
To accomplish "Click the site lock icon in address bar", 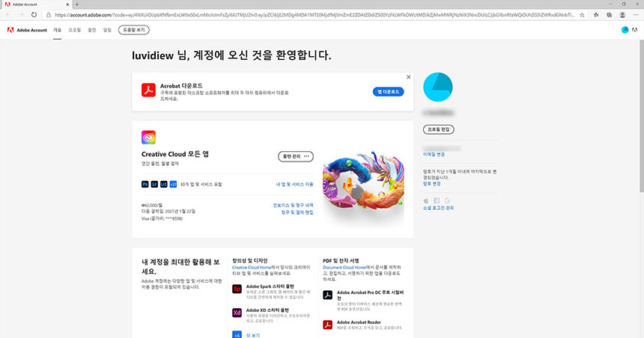I will click(49, 15).
